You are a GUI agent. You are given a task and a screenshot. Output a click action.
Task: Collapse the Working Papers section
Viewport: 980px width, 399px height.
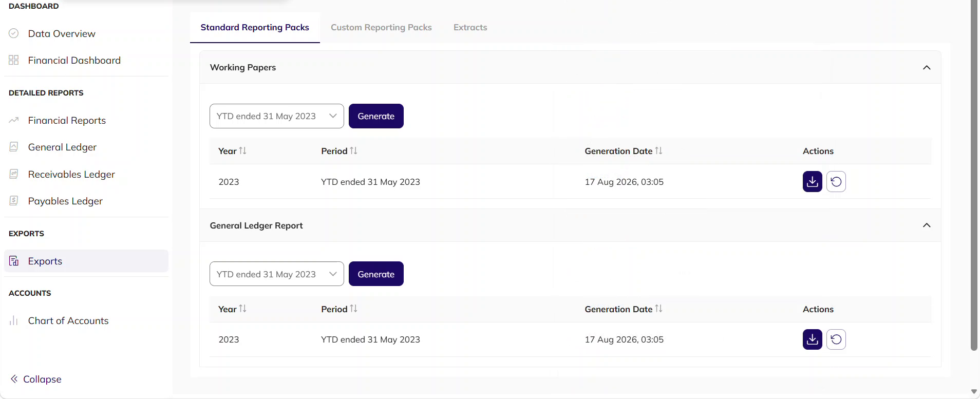tap(927, 67)
